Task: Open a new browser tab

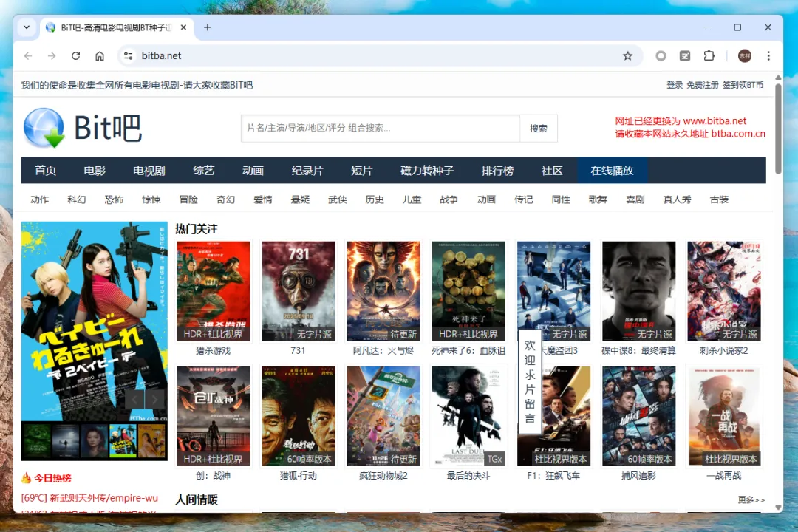Action: [207, 27]
